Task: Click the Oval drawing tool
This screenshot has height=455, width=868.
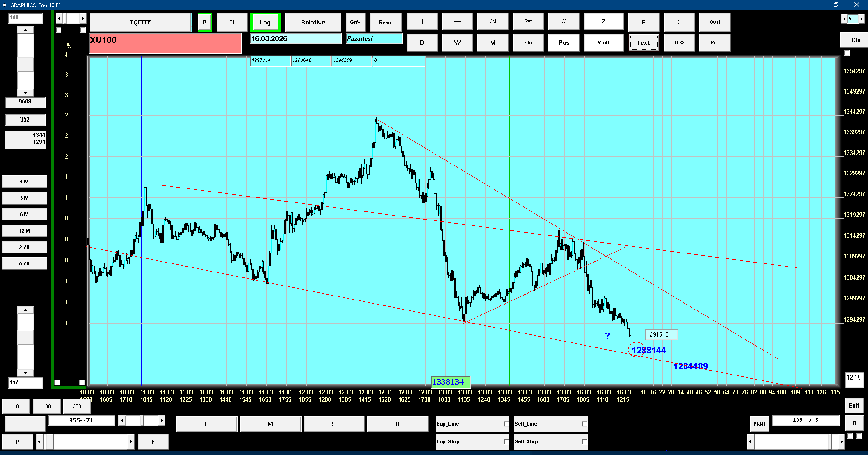Action: [x=714, y=22]
